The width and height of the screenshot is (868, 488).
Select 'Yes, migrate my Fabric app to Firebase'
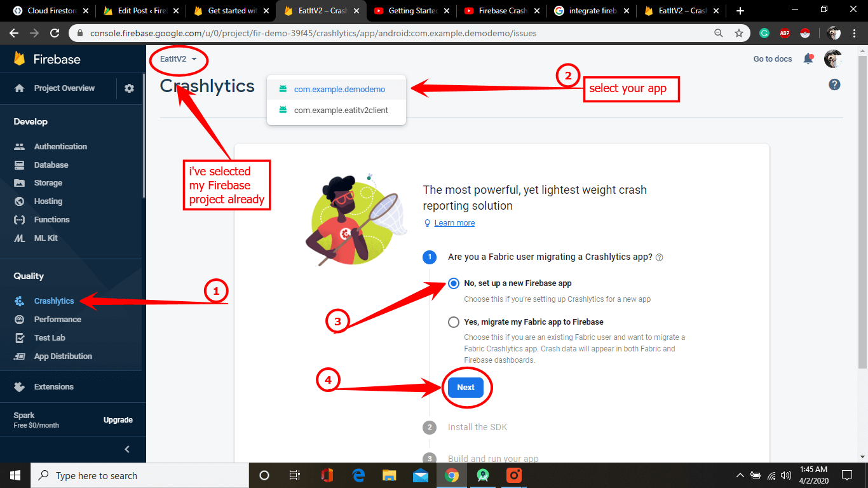pyautogui.click(x=454, y=322)
